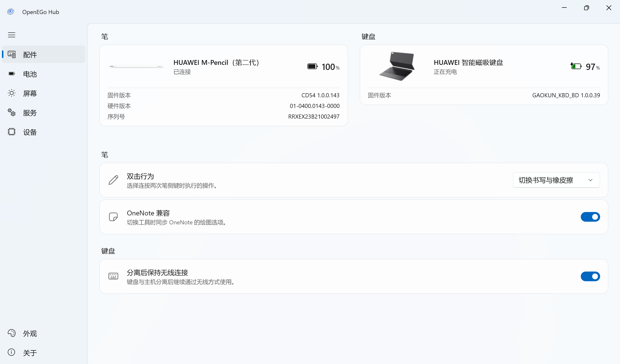The image size is (620, 364).
Task: Click the 双击行为 setting title
Action: 140,176
